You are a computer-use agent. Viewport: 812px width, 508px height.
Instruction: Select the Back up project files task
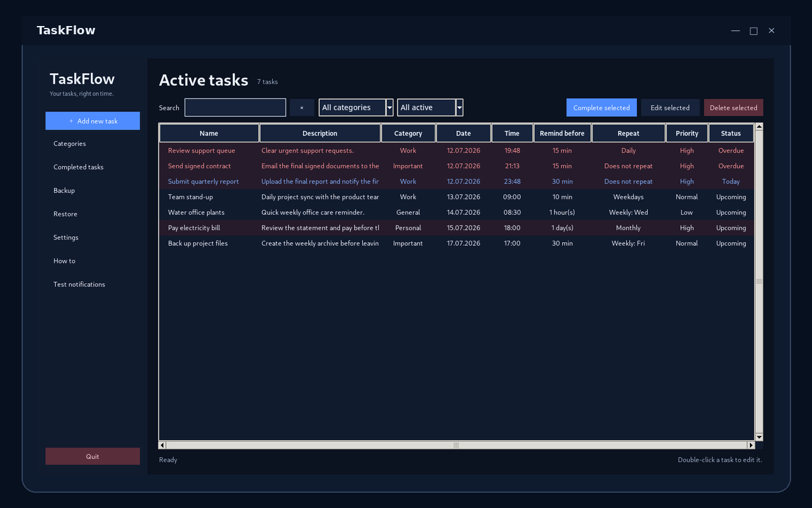pyautogui.click(x=457, y=243)
